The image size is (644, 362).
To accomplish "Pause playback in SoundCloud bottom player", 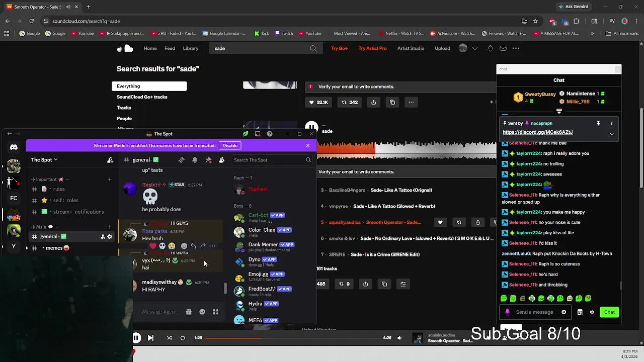I will pyautogui.click(x=136, y=338).
